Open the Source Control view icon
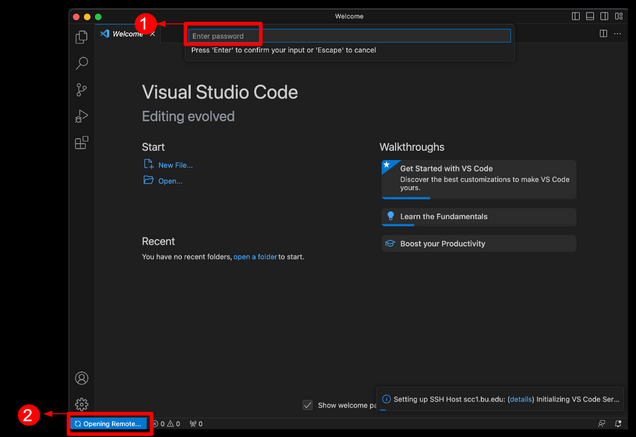The width and height of the screenshot is (636, 437). click(x=82, y=90)
